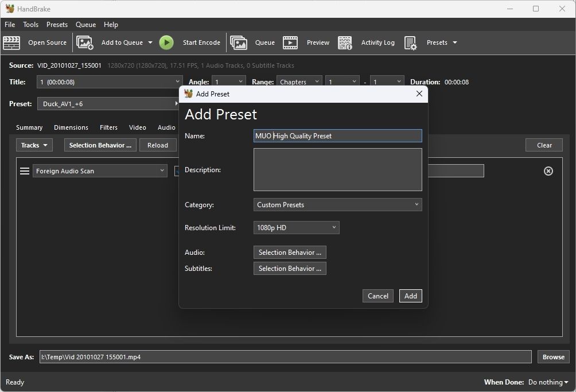Click the Open Source toolbar icon

point(11,42)
